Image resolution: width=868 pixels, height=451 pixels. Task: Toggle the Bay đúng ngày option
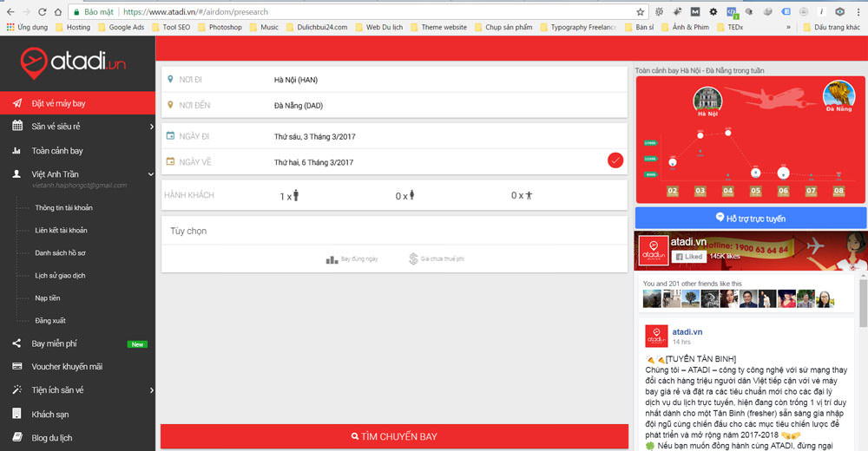click(352, 259)
